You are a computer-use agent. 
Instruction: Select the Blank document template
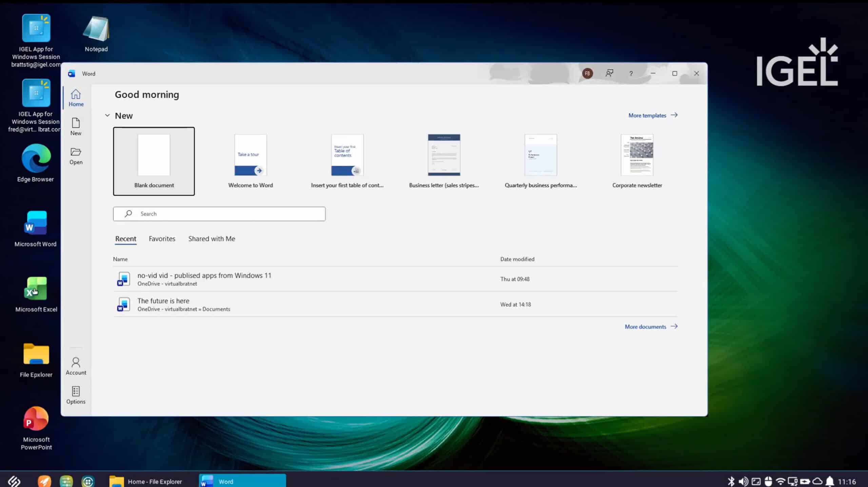point(154,161)
